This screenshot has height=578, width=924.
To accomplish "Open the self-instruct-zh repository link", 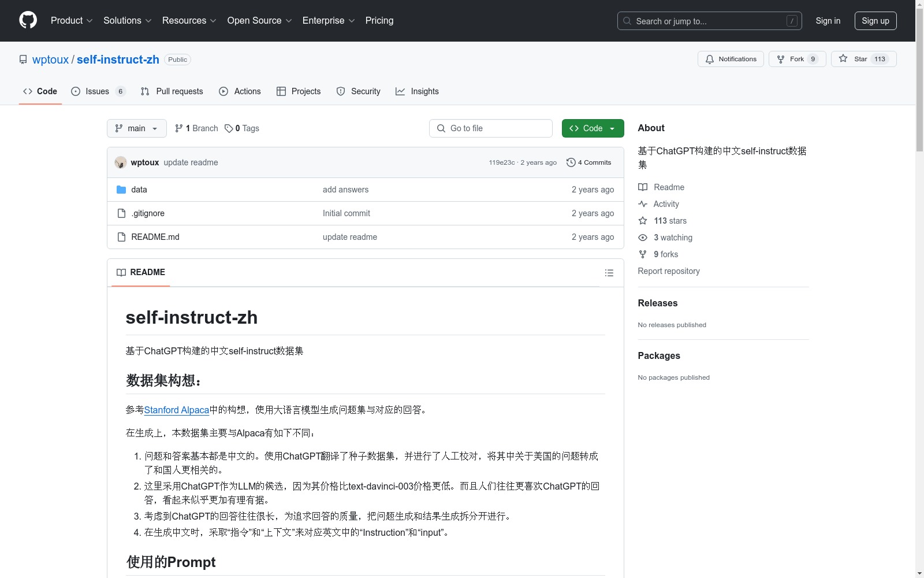I will coord(118,60).
